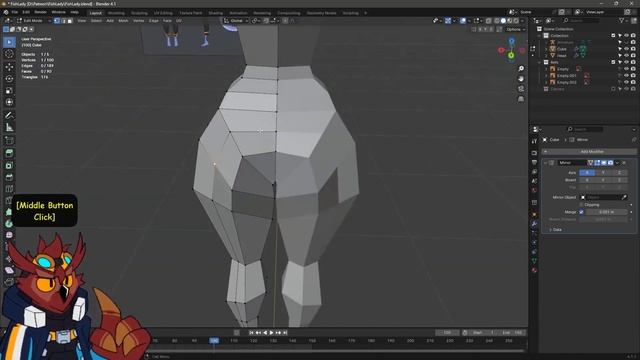Screen dimensions: 640x360
Task: Open the Mesh menu in viewport header
Action: [x=123, y=20]
